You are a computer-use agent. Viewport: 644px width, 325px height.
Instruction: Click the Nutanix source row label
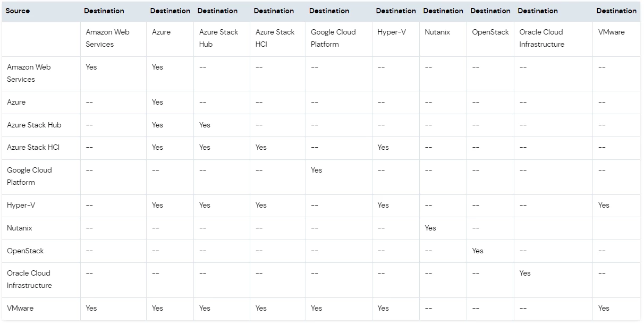tap(20, 228)
